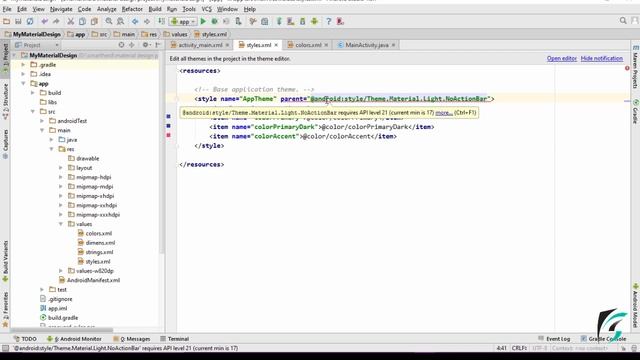Viewport: 640px width, 360px height.
Task: Select colors.xml in project tree
Action: (x=95, y=233)
